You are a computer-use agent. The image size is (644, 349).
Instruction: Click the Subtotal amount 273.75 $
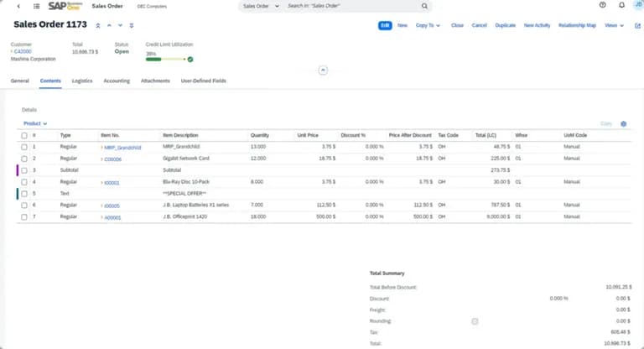(x=501, y=170)
